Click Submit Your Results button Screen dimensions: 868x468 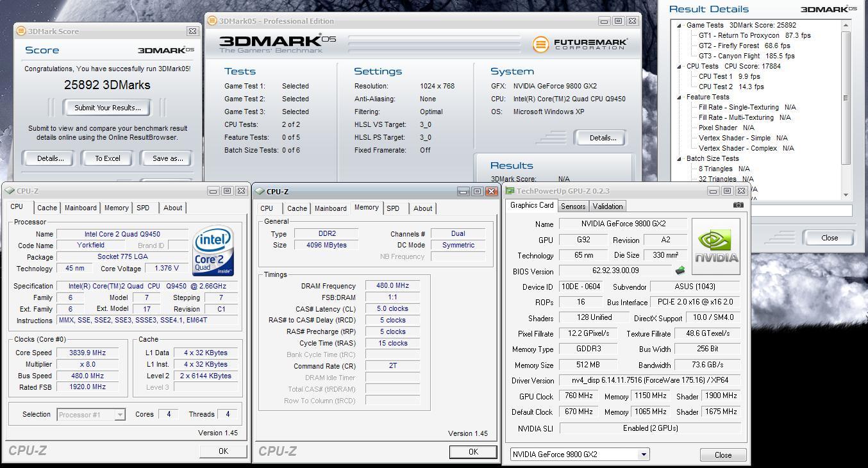pyautogui.click(x=107, y=108)
